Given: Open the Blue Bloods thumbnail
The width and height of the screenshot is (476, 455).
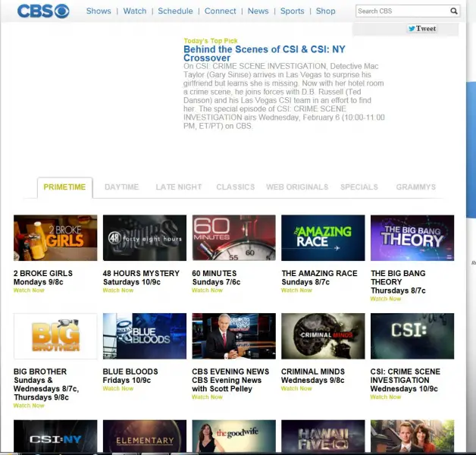Looking at the screenshot, I should pyautogui.click(x=145, y=336).
